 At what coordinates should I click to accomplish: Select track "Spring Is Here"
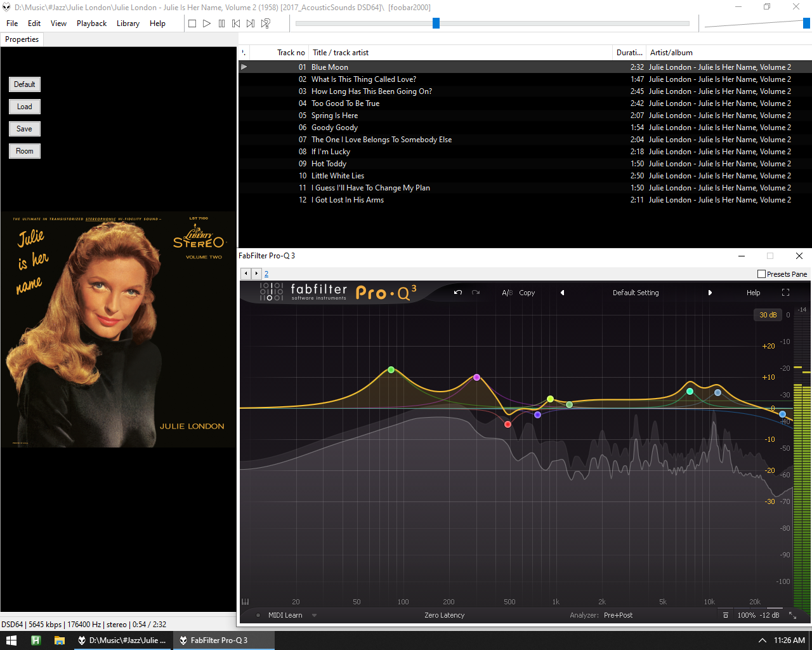525,116
